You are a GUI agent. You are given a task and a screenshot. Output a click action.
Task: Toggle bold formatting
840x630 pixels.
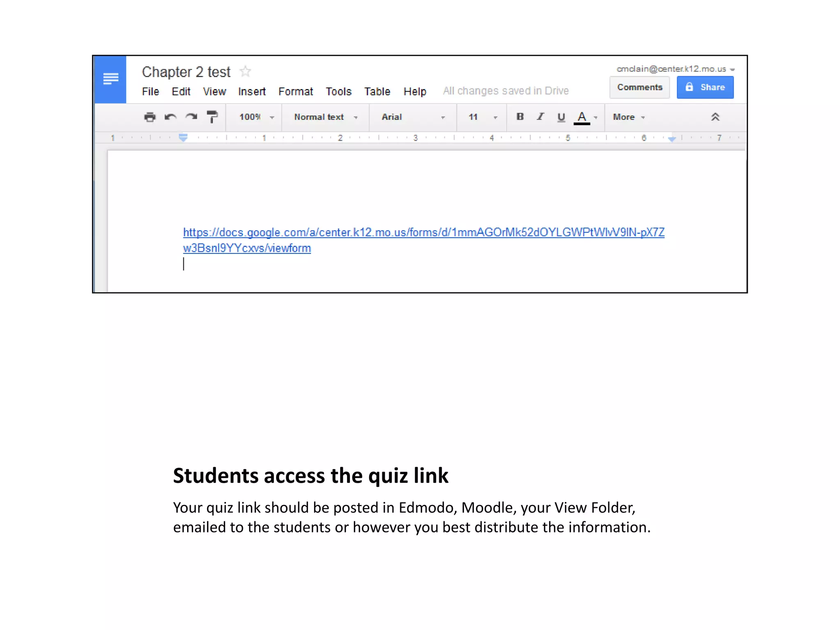point(520,117)
